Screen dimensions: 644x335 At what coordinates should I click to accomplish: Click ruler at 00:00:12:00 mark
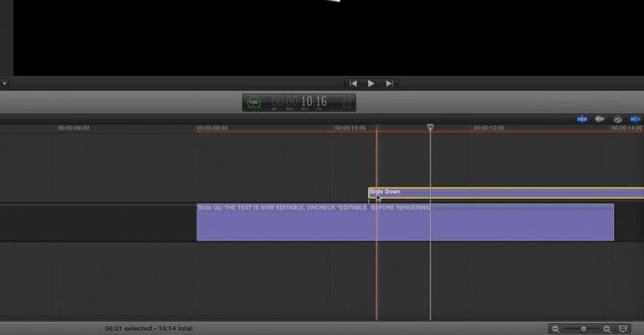pos(489,128)
